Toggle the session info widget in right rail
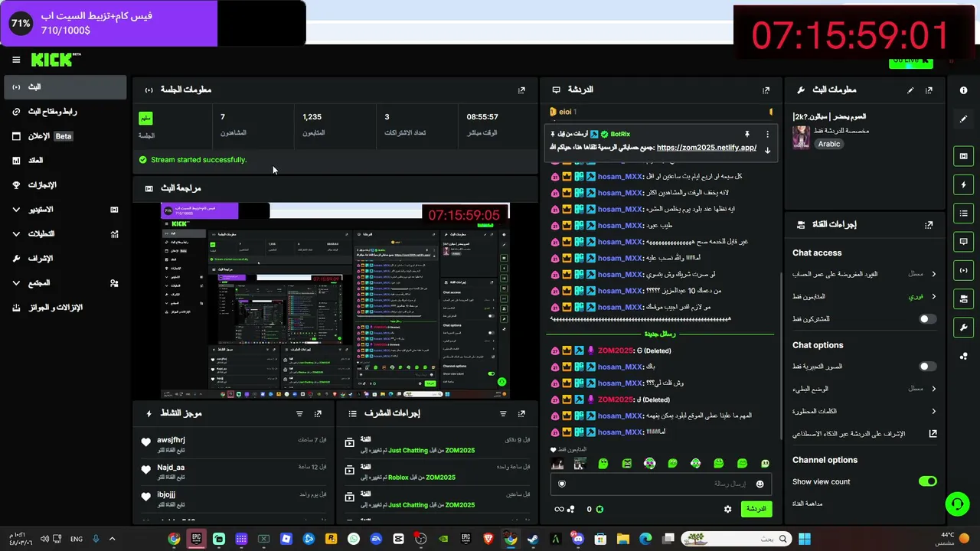 click(x=963, y=270)
